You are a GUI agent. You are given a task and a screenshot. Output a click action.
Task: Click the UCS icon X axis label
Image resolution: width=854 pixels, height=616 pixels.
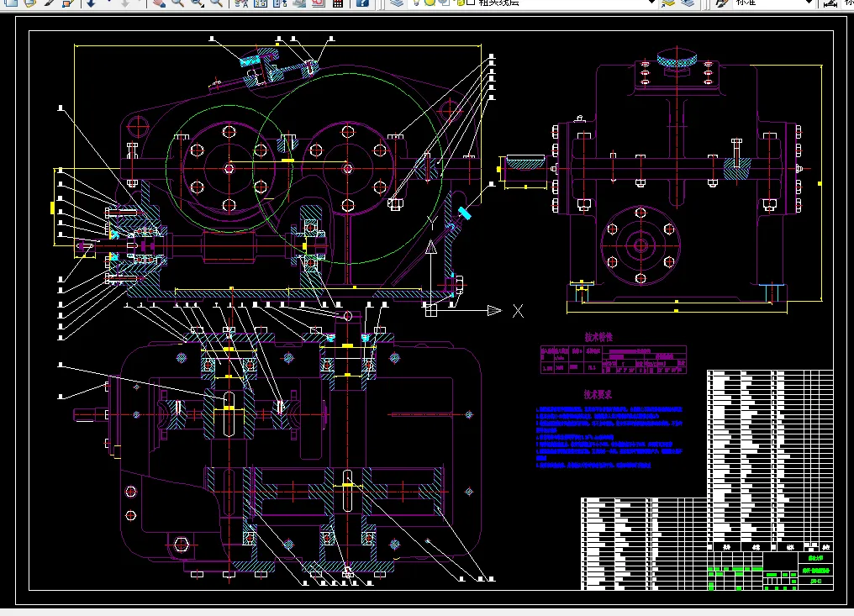[x=518, y=311]
